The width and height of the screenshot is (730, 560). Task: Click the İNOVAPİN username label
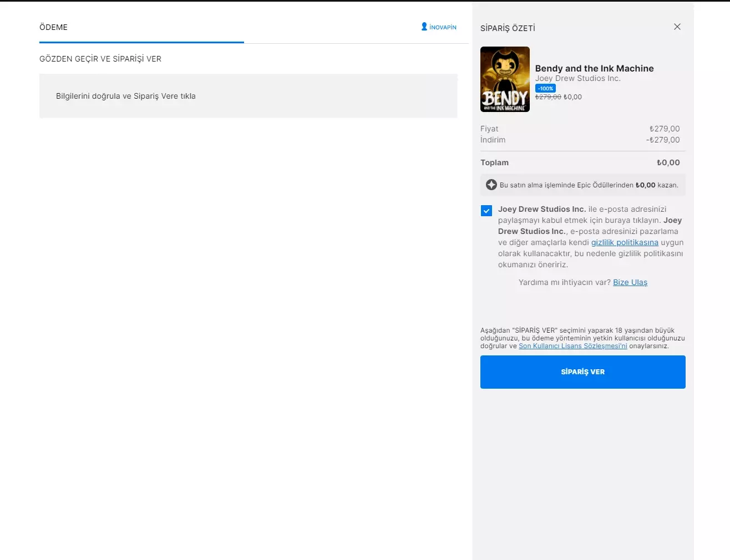pos(442,27)
